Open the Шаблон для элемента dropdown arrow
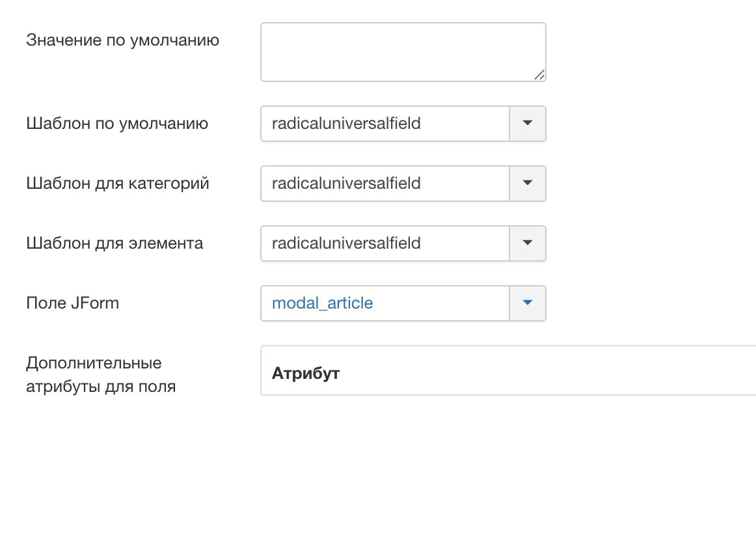756x539 pixels. click(528, 243)
